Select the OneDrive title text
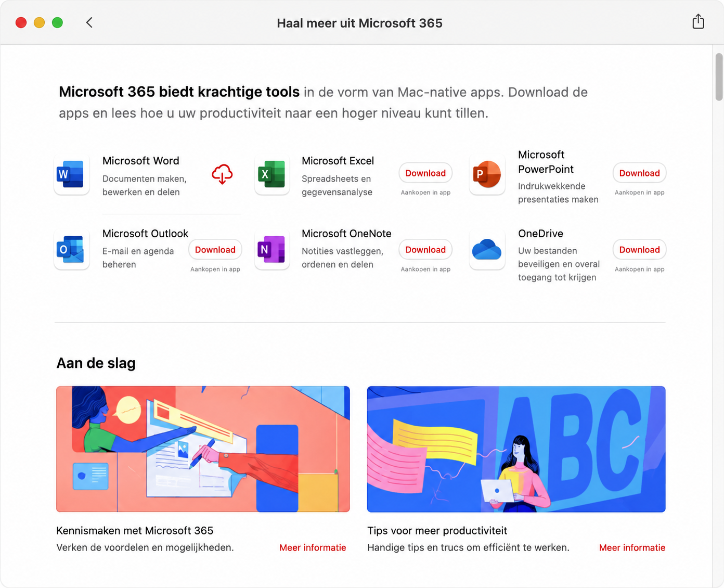The width and height of the screenshot is (724, 588). pos(540,234)
